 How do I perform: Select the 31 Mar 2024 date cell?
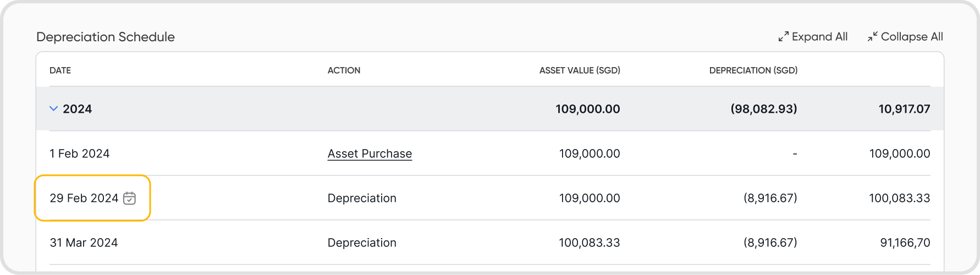point(84,243)
